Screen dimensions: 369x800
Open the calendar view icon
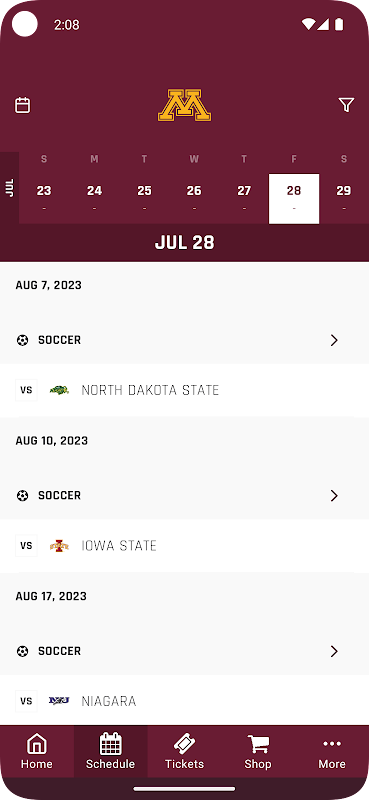(x=22, y=105)
